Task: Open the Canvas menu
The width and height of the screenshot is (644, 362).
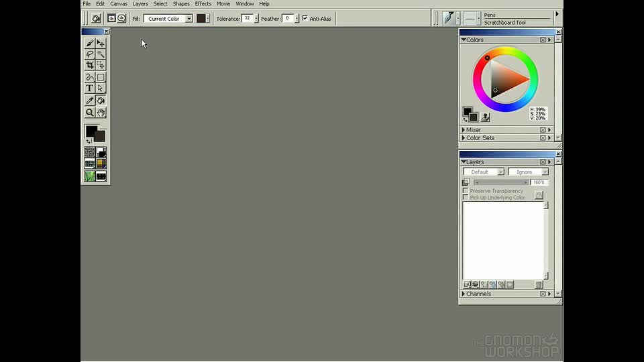Action: [x=119, y=4]
